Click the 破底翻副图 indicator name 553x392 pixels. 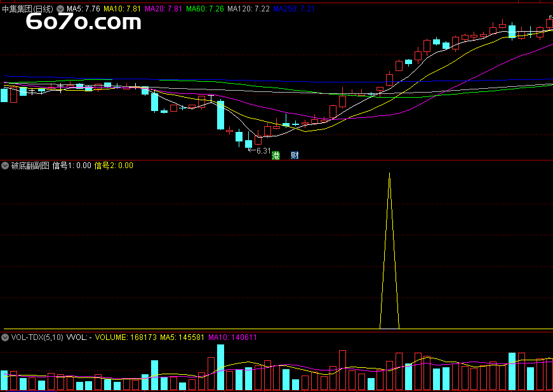(x=30, y=166)
